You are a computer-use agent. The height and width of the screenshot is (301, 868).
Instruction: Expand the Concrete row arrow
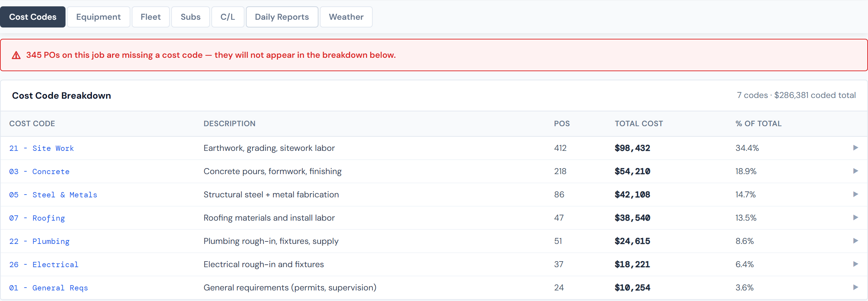pyautogui.click(x=855, y=171)
